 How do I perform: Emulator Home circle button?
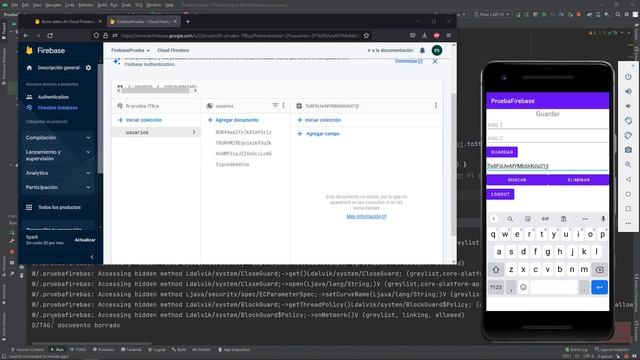628,194
